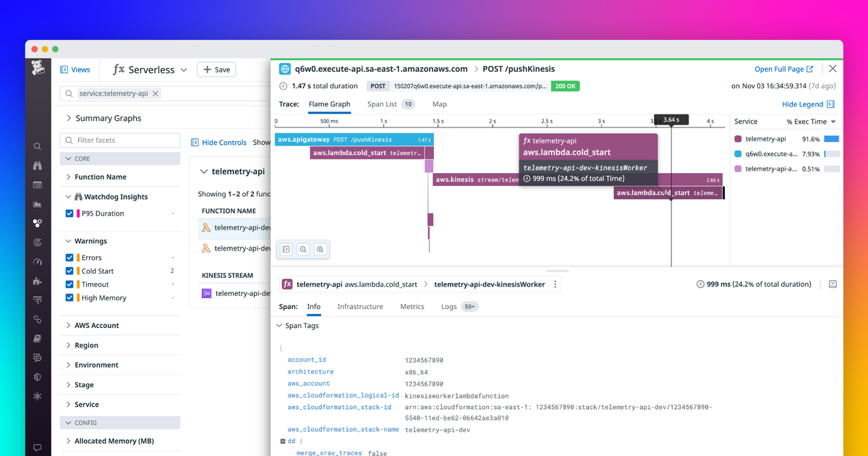Image resolution: width=868 pixels, height=456 pixels.
Task: Click Hide Legend link
Action: pos(808,104)
